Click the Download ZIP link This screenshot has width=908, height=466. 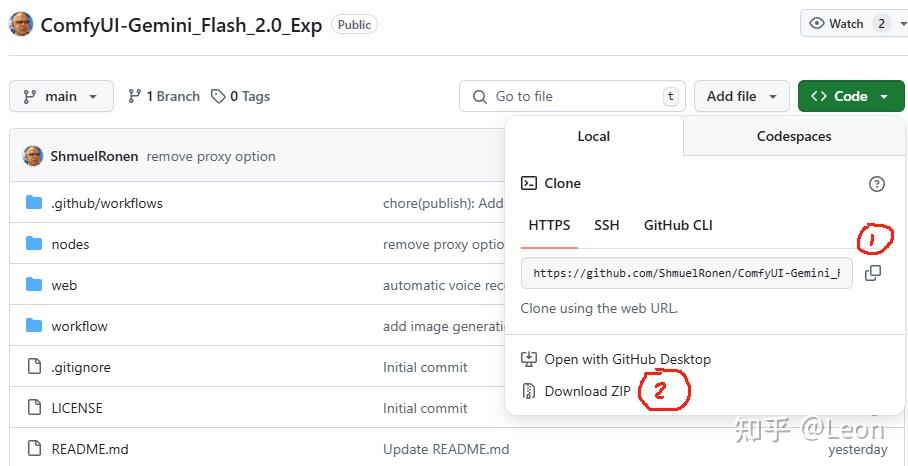[587, 391]
